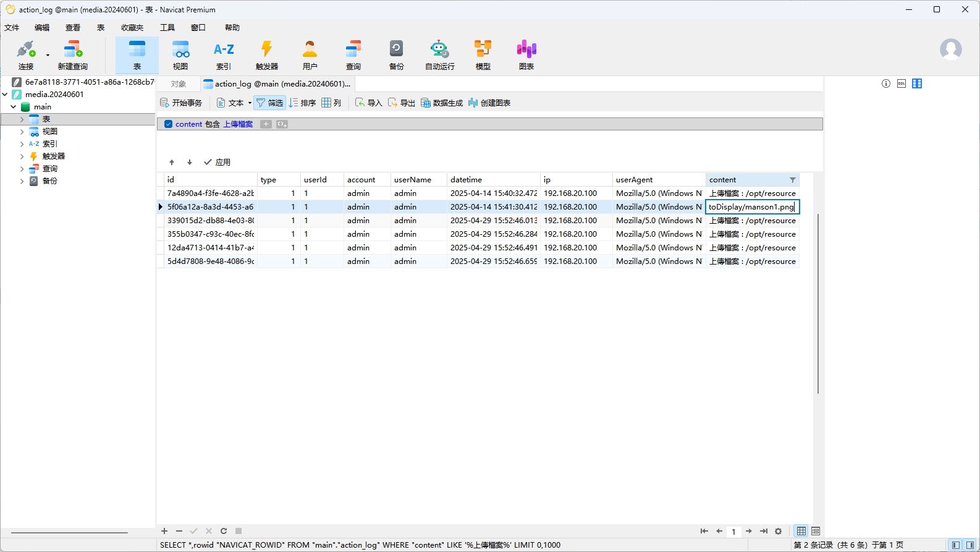
Task: Open the 索引 A-Z index icon
Action: pos(224,55)
